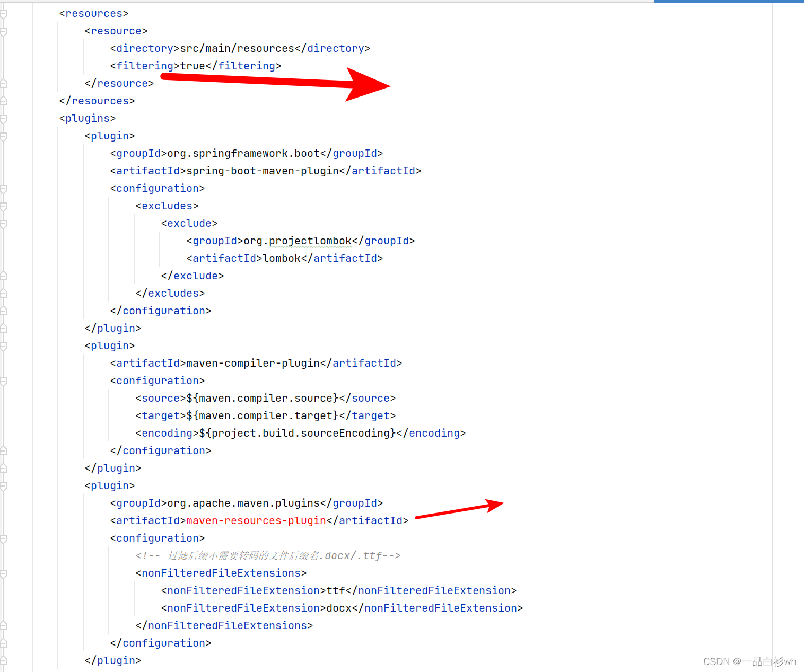Click the opening <nonFilteredFileExtensions> tag text
This screenshot has width=804, height=672.
221,573
